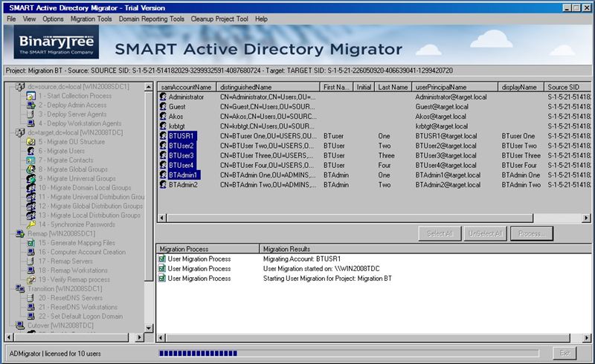
Task: Click the Migrate Global Groups icon
Action: pos(30,169)
